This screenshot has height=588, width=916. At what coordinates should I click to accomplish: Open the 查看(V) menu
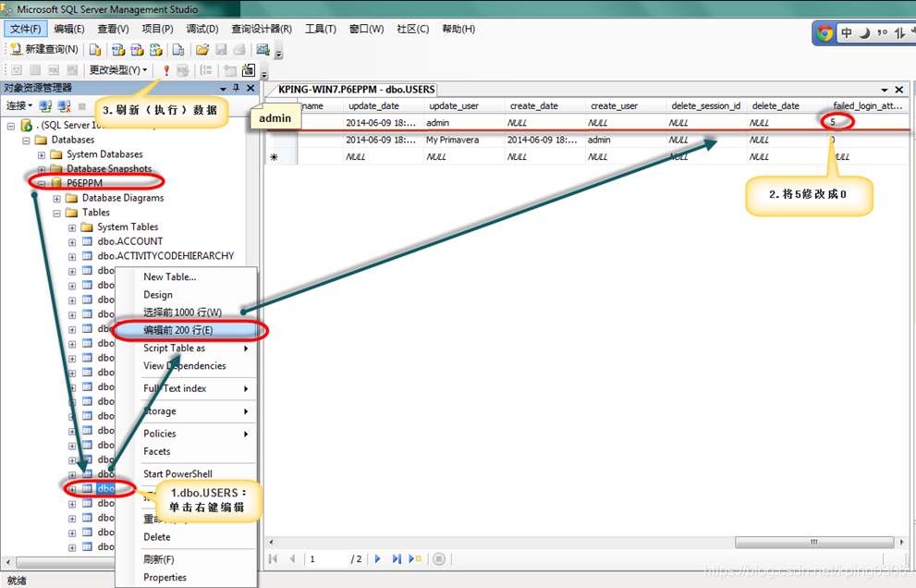coord(113,29)
